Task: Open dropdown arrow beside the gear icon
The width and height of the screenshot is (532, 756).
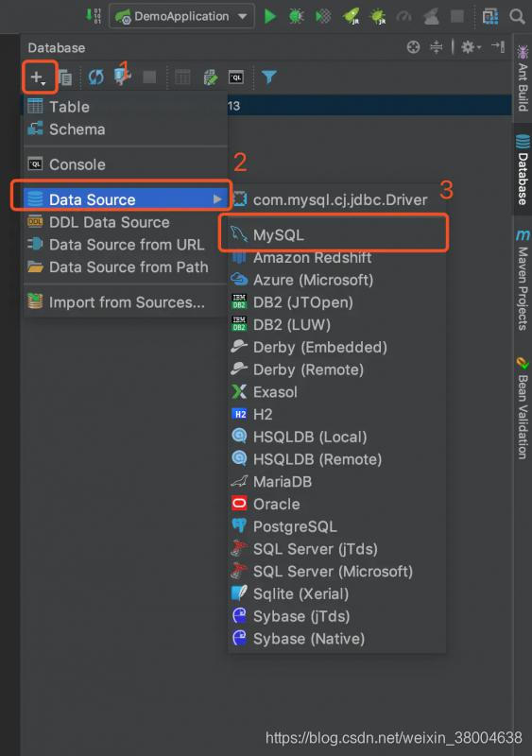Action: [x=479, y=47]
